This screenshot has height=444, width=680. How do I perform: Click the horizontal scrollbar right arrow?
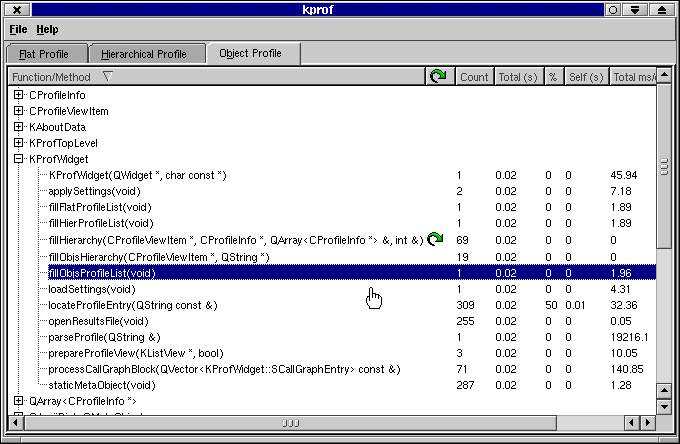pyautogui.click(x=649, y=424)
